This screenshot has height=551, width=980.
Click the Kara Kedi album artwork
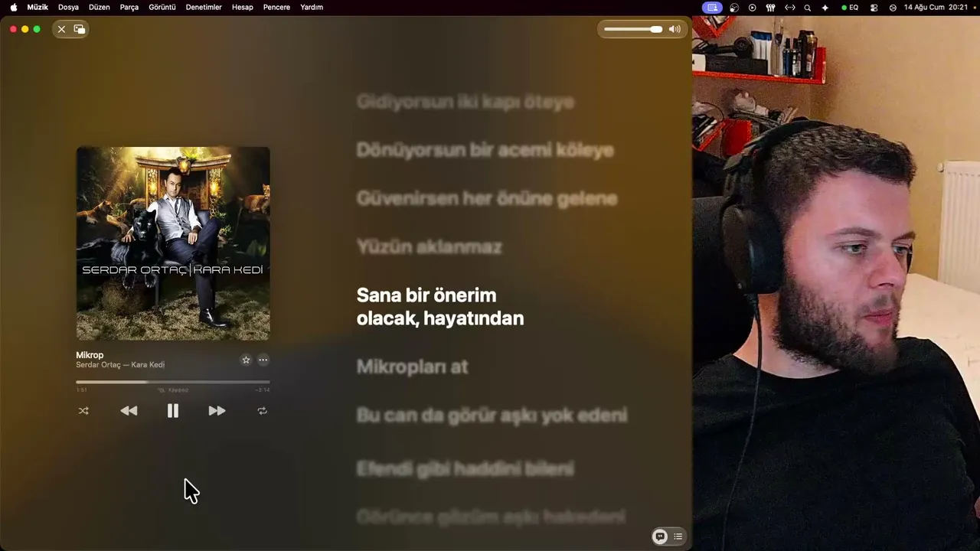click(x=173, y=243)
